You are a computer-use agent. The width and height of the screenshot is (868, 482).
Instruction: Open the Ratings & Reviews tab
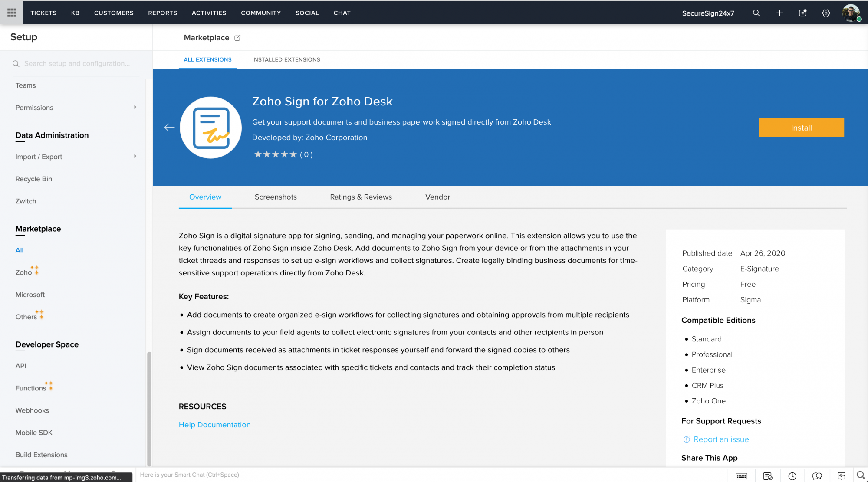click(361, 197)
